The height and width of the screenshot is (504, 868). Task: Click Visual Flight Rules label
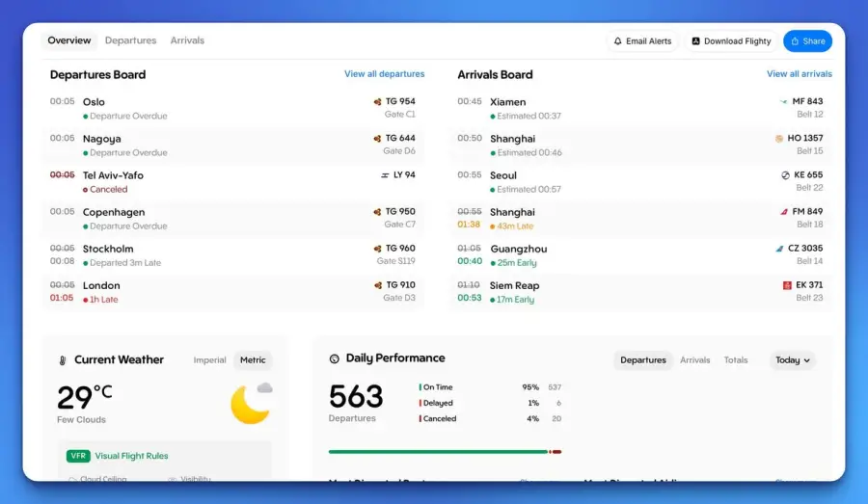click(131, 456)
